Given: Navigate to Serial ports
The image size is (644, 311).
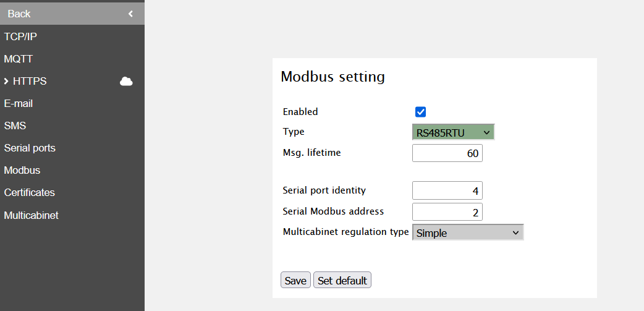Looking at the screenshot, I should tap(30, 148).
